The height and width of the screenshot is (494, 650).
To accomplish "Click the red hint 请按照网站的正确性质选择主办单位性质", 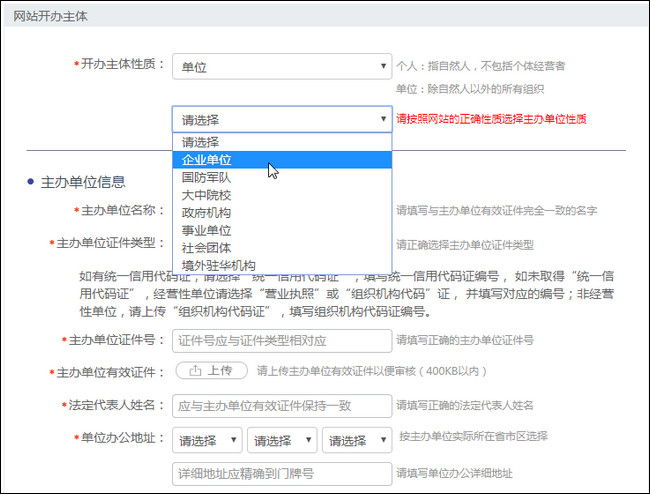I will point(491,119).
